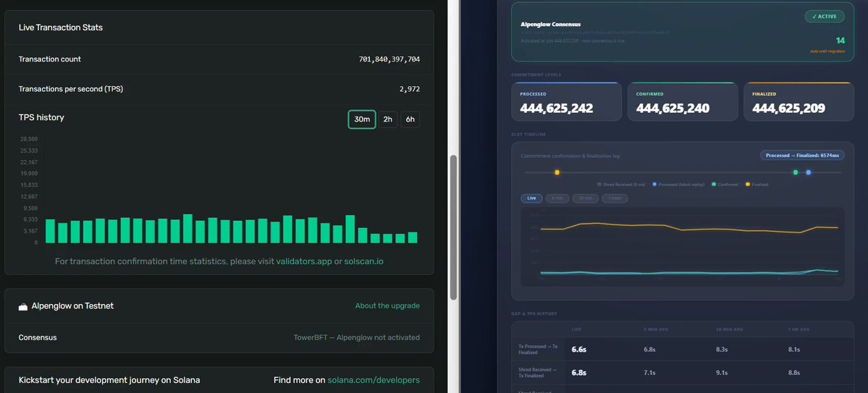The height and width of the screenshot is (393, 868).
Task: Click the Finalized slot card 444,625,209
Action: coord(799,102)
